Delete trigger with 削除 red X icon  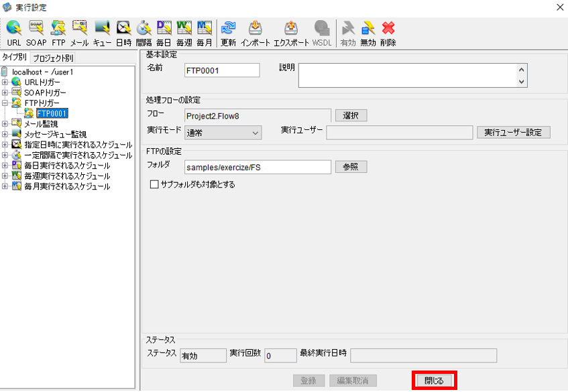(x=388, y=34)
